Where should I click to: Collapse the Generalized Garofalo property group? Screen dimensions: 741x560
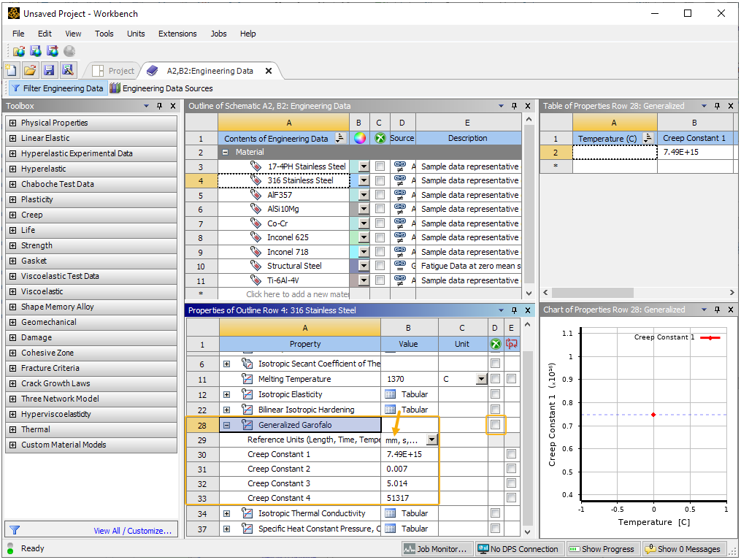(x=227, y=424)
